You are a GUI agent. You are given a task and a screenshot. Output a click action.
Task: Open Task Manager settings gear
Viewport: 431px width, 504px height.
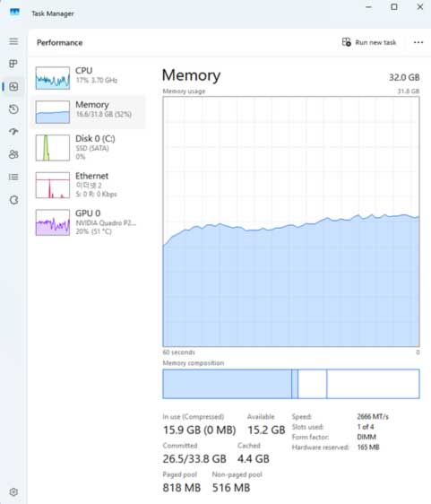[13, 491]
